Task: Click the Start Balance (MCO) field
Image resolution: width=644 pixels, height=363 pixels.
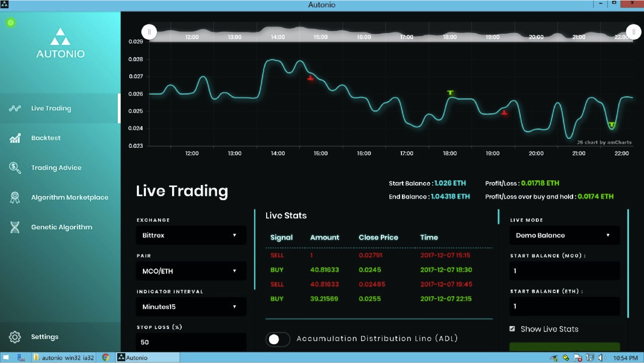Action: 565,271
